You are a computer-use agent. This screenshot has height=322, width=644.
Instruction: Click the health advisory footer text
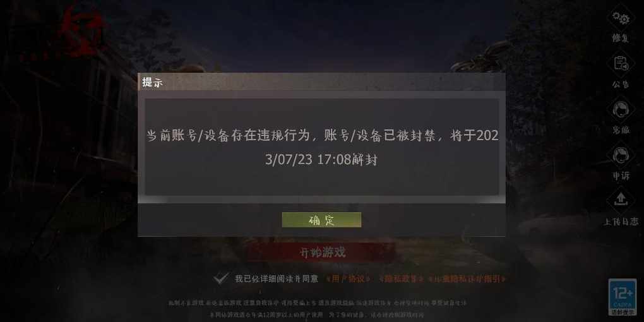(318, 303)
